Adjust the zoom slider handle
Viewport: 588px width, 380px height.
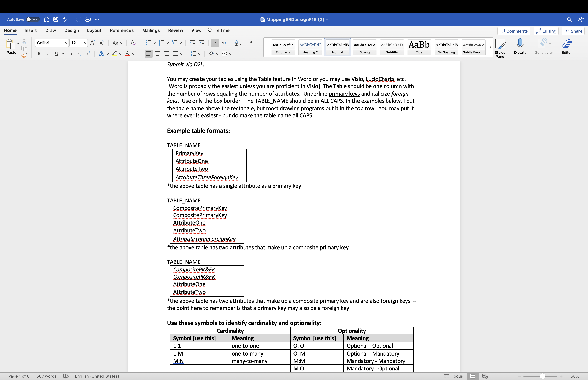pyautogui.click(x=542, y=376)
